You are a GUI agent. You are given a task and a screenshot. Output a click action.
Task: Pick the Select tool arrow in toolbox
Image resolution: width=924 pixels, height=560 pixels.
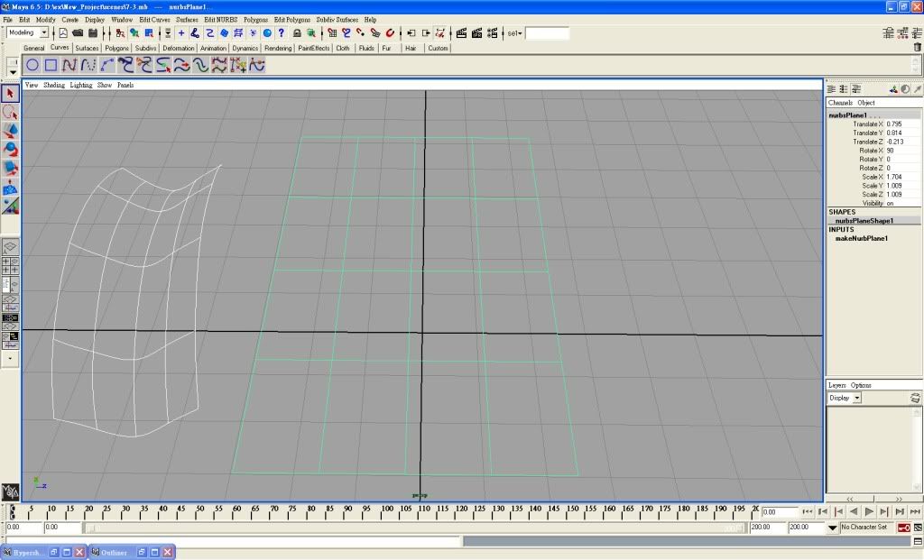10,93
